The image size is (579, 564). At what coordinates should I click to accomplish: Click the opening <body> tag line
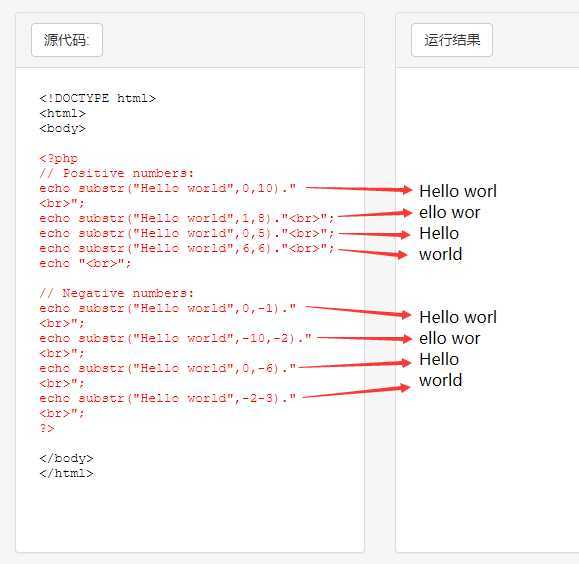[x=63, y=129]
